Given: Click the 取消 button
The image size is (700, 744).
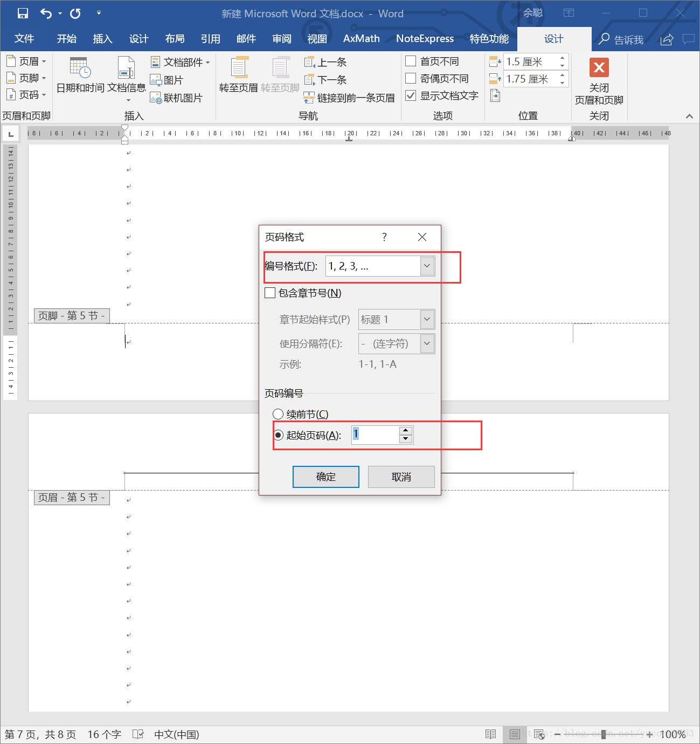Looking at the screenshot, I should coord(401,477).
